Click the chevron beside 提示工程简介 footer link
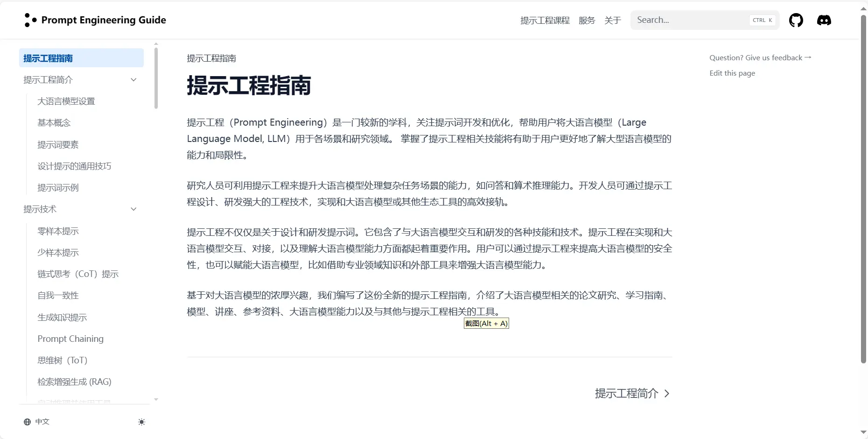This screenshot has width=868, height=439. (667, 394)
